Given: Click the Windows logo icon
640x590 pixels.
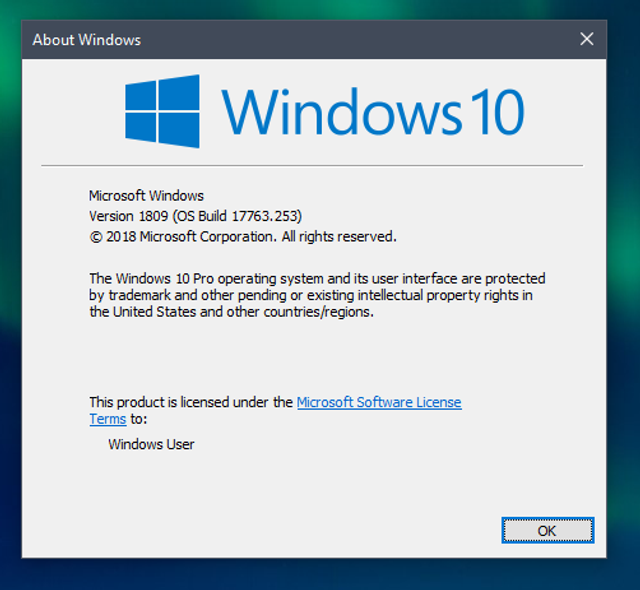Looking at the screenshot, I should (x=162, y=111).
